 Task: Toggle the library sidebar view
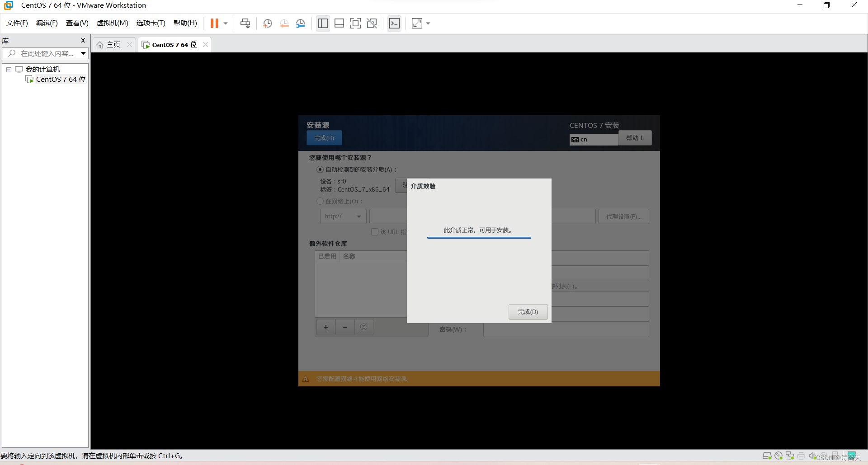[x=323, y=23]
